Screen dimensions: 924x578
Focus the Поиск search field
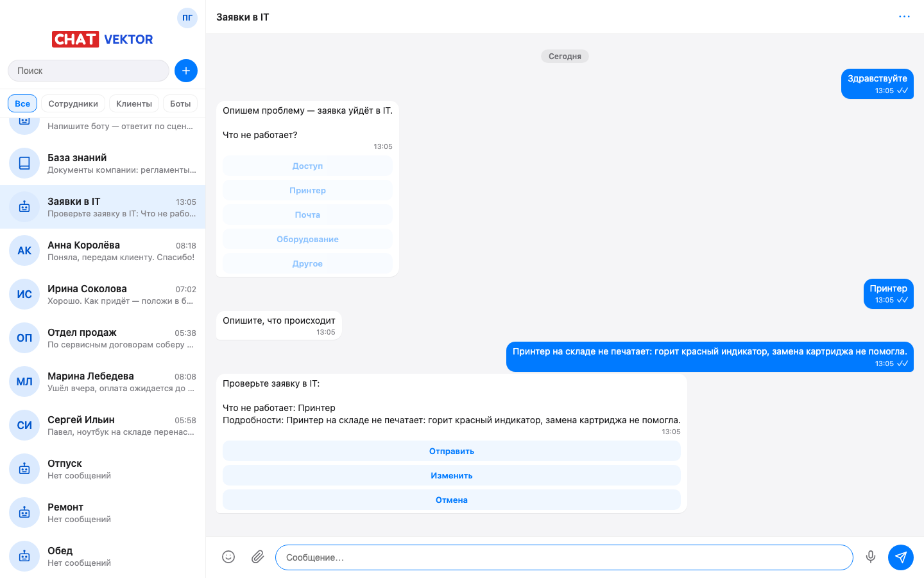(89, 71)
